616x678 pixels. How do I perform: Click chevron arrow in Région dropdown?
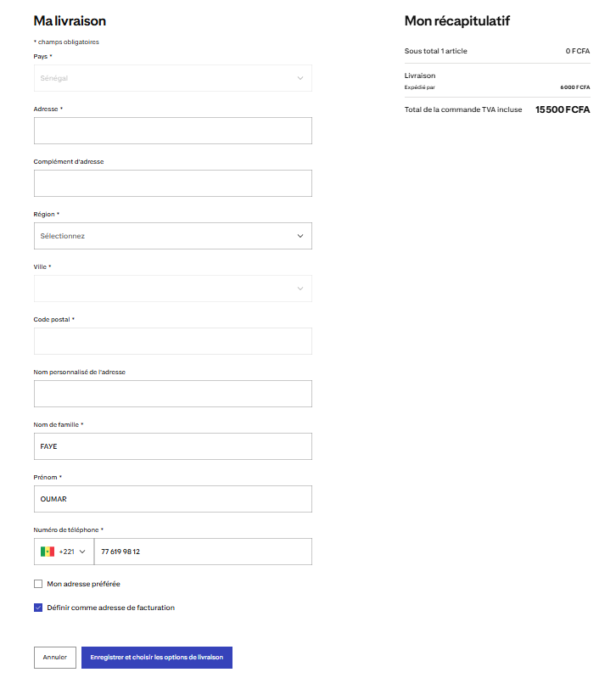[x=300, y=236]
